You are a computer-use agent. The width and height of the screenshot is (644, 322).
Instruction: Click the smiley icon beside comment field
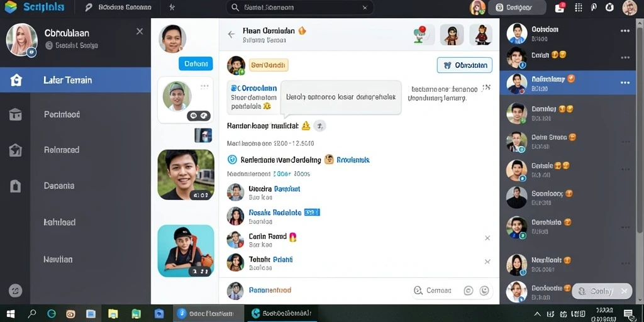pyautogui.click(x=485, y=291)
